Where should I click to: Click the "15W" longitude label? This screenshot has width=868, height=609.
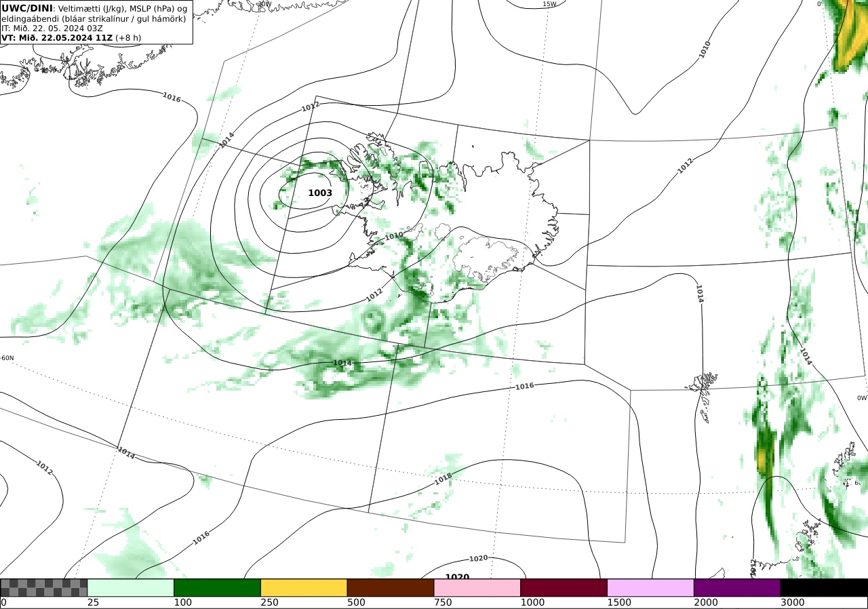[x=549, y=4]
